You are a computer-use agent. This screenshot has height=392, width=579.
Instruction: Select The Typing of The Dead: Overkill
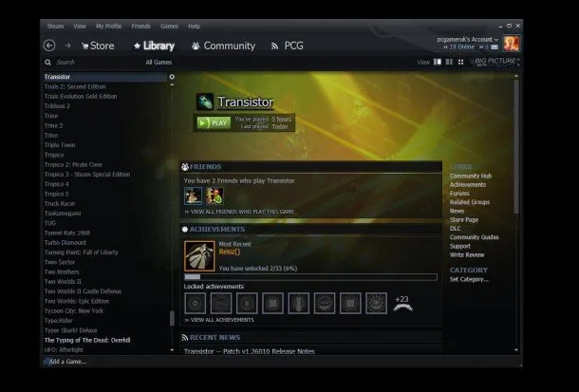pos(87,341)
